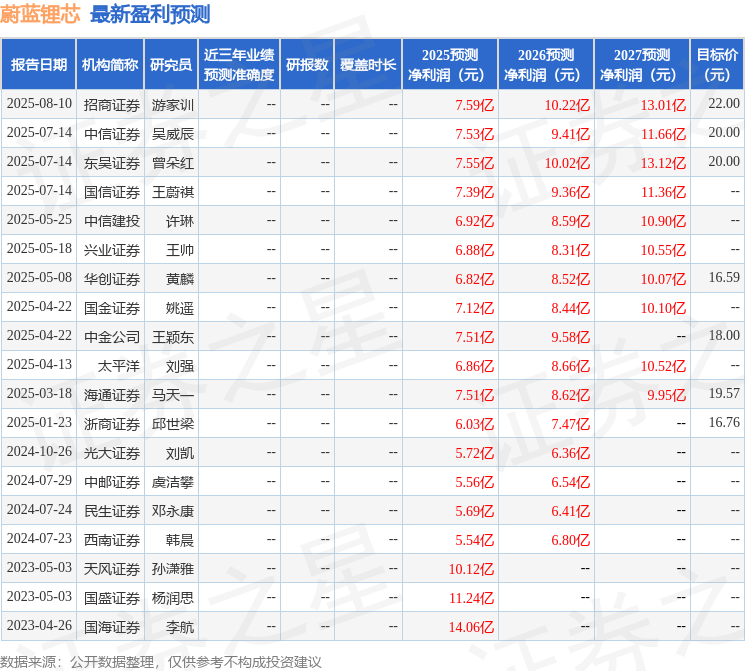Click the 数据来源 disclaimer footer text

(x=161, y=661)
